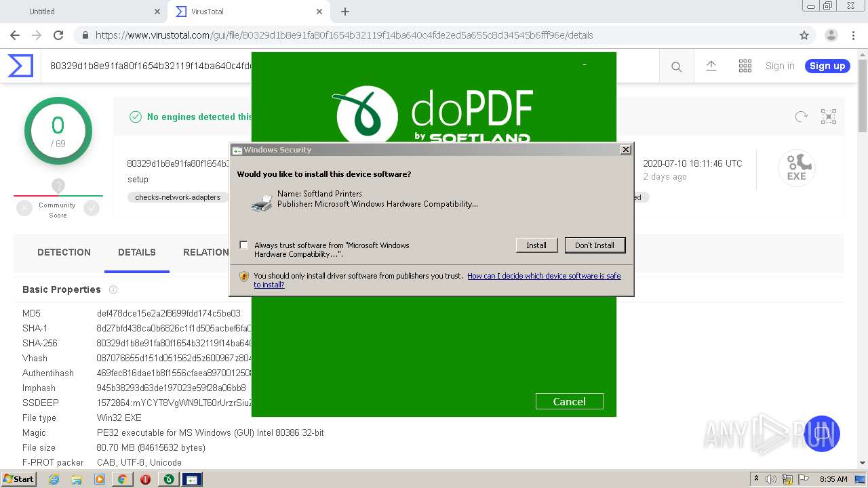Image resolution: width=868 pixels, height=488 pixels.
Task: Click the Chrome taskbar icon
Action: [122, 479]
